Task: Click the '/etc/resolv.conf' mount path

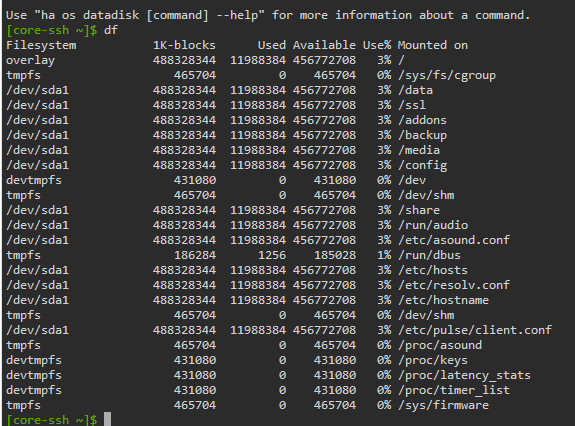Action: pyautogui.click(x=454, y=285)
